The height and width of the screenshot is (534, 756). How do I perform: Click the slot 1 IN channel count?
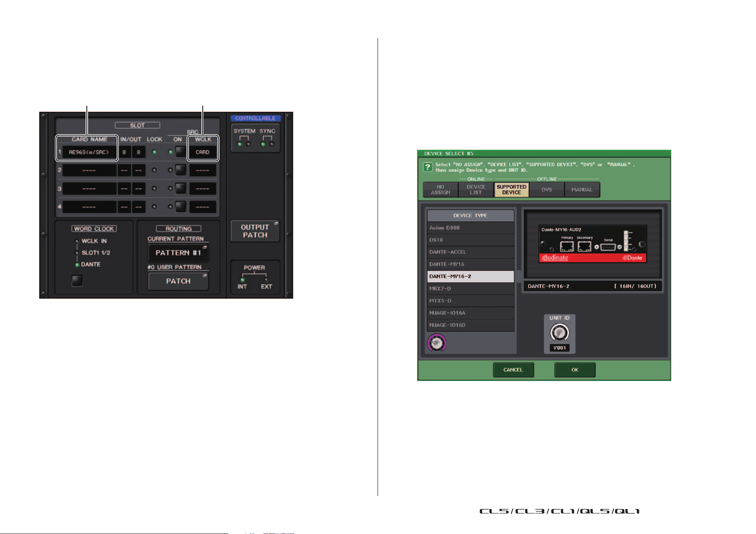pos(124,152)
